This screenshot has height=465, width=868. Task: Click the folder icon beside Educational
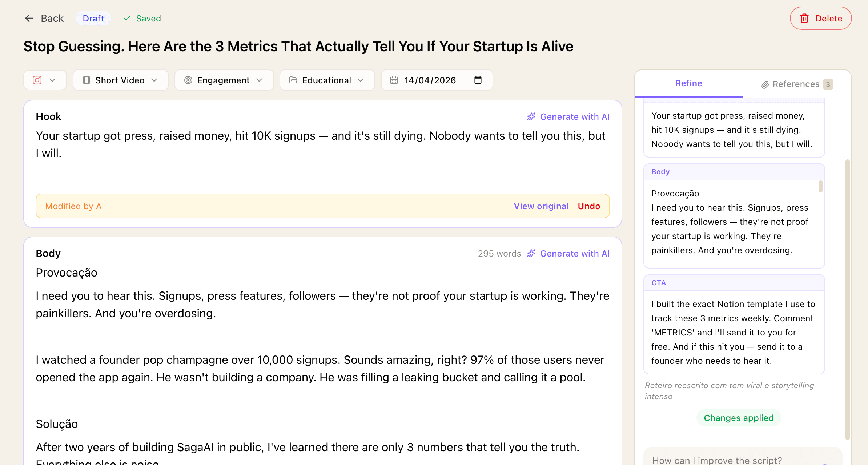point(293,80)
